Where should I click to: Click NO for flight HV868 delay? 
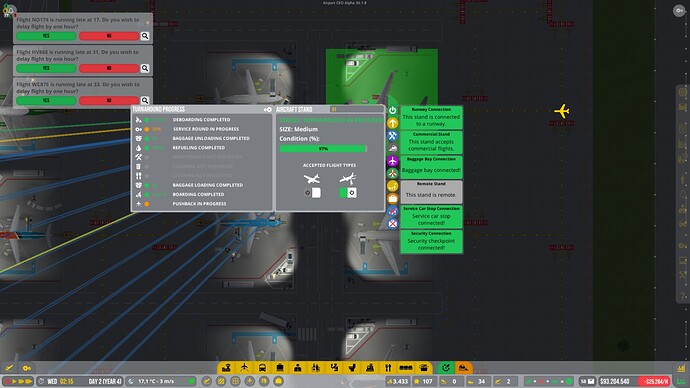109,68
